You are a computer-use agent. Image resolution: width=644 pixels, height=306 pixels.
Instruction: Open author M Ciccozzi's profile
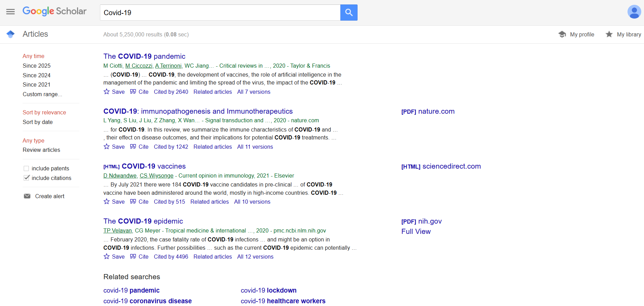(x=139, y=66)
